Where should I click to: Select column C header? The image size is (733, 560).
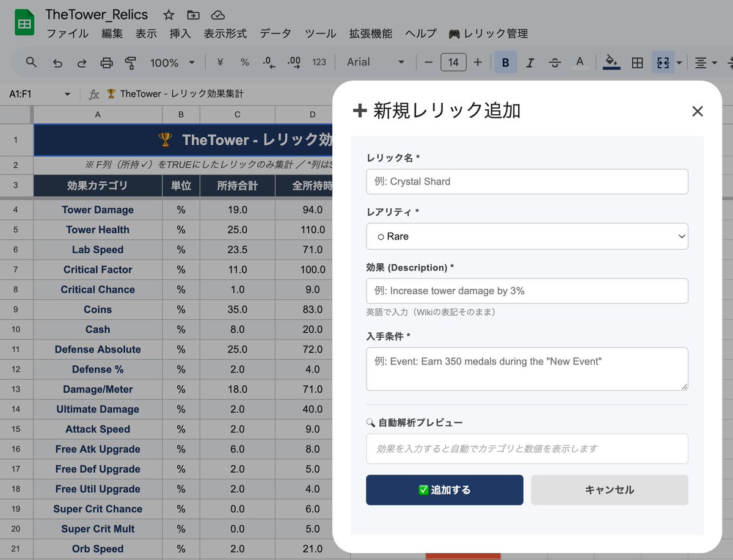pos(237,114)
